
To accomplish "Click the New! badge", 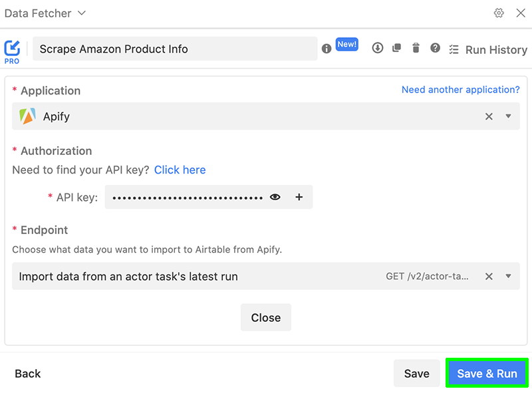I will click(346, 45).
